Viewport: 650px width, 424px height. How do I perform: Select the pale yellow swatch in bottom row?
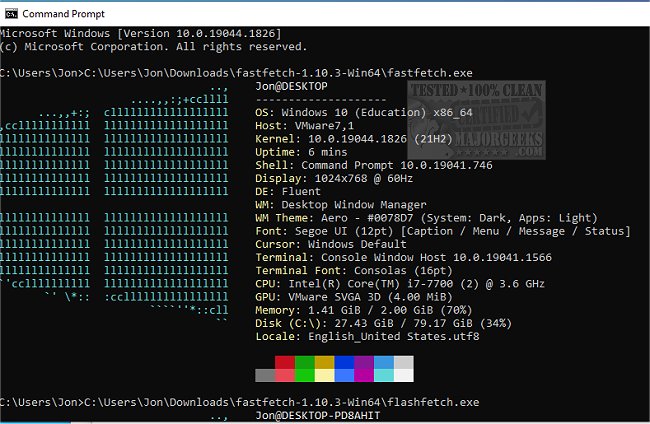(325, 375)
